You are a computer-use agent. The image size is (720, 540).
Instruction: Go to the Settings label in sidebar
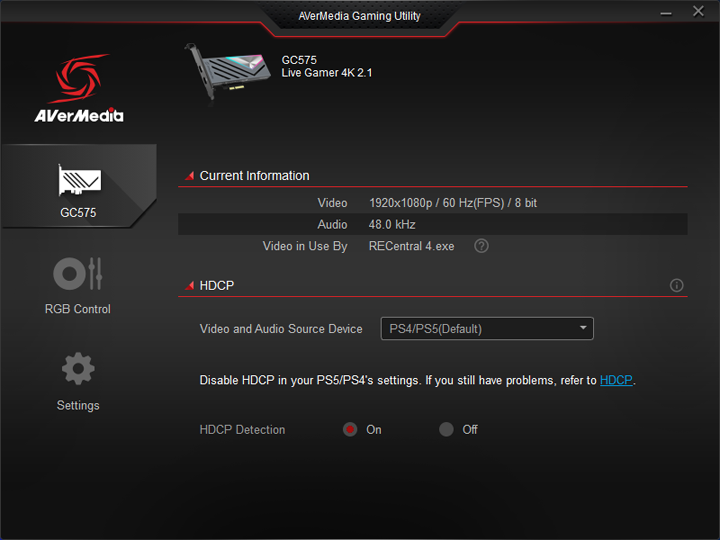[x=78, y=405]
